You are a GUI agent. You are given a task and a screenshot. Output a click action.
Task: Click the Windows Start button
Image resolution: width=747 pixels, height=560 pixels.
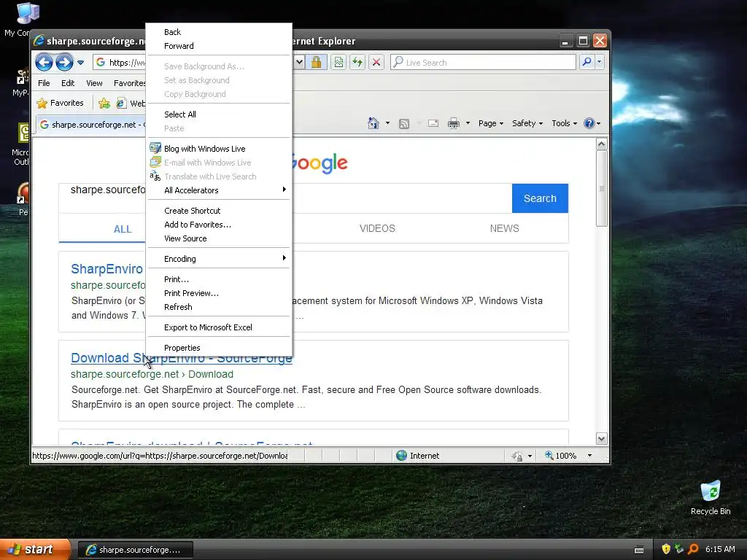pos(35,549)
